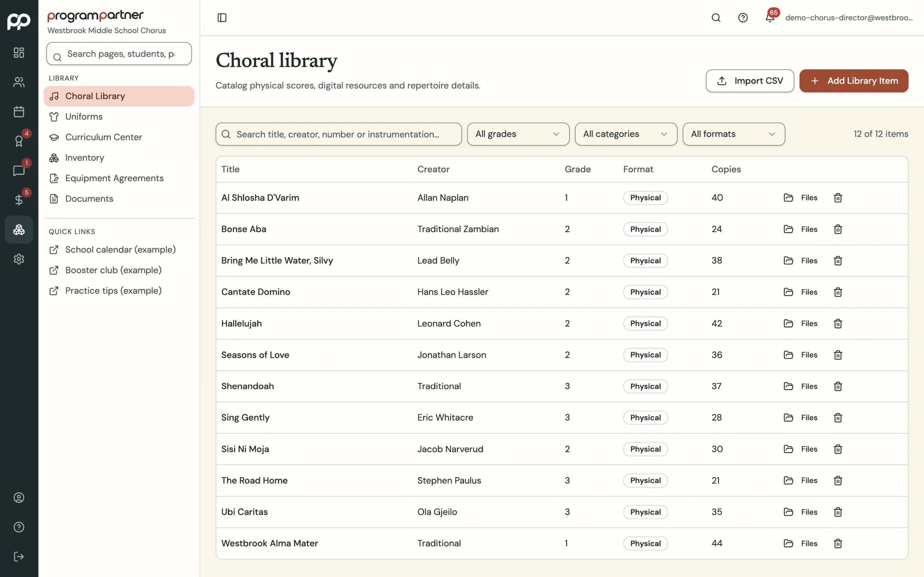Screen dimensions: 924x577
Task: Expand the All formats filter dropdown
Action: 734,134
